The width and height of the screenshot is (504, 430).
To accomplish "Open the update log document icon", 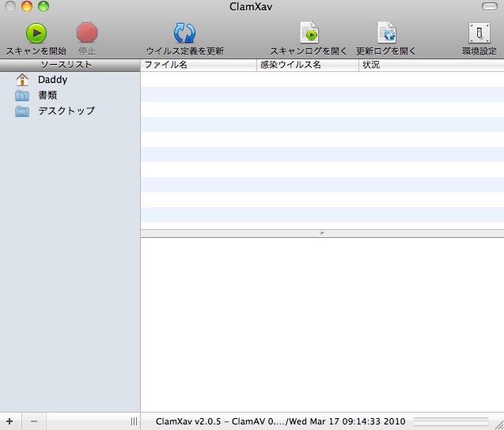I will (386, 32).
